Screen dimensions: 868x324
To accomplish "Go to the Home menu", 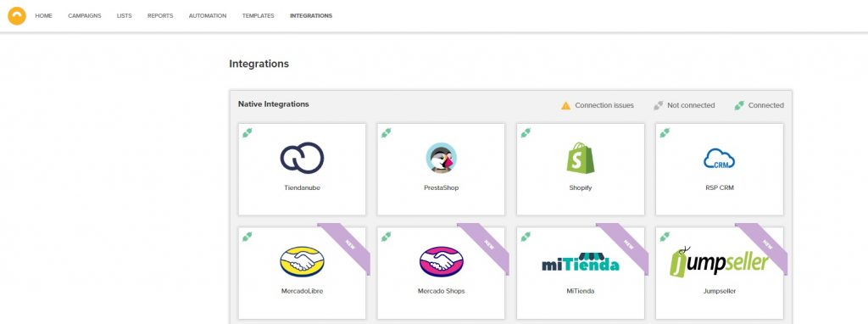I will click(x=44, y=16).
